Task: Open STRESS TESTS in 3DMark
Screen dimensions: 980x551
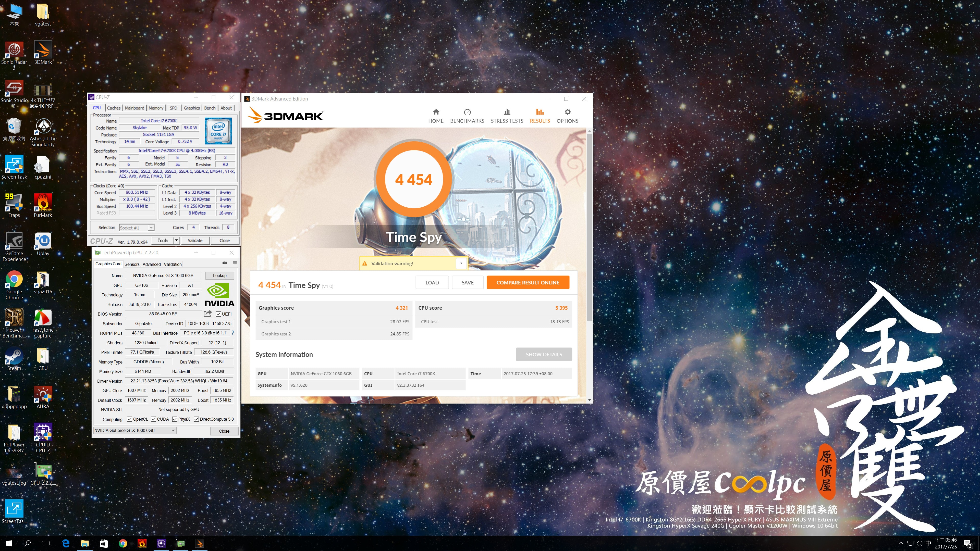Action: coord(507,116)
